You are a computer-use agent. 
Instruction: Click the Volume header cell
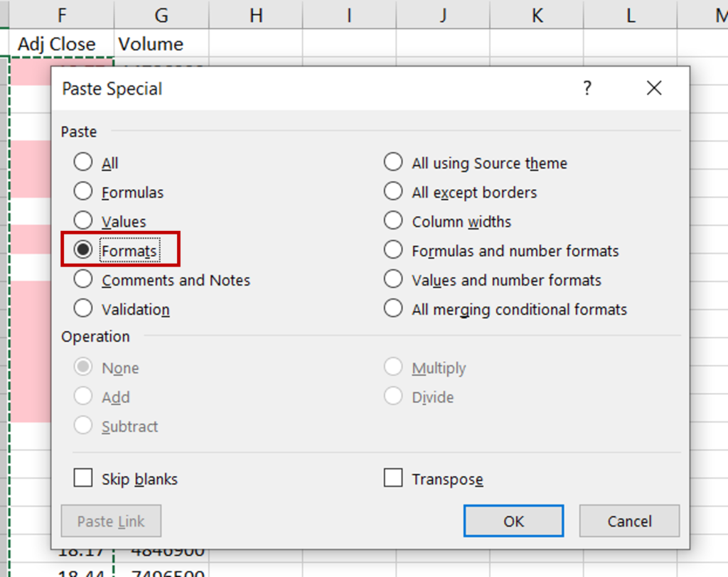point(161,43)
